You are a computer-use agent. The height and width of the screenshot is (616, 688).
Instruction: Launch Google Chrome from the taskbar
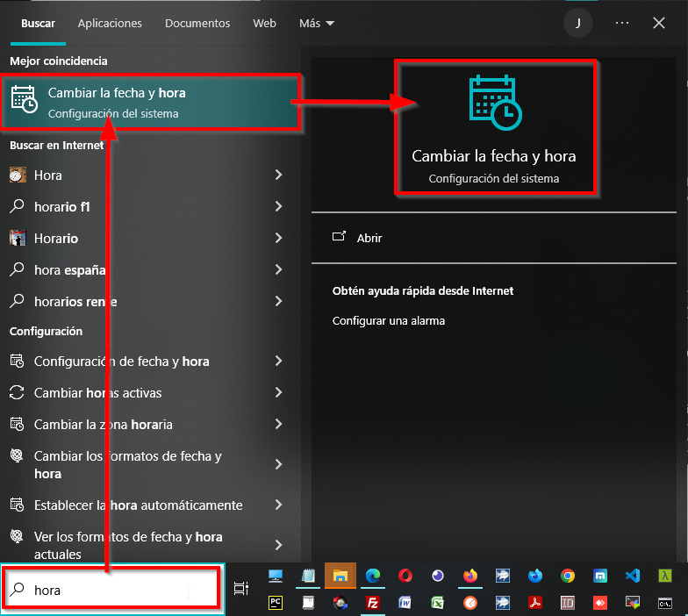(x=568, y=576)
